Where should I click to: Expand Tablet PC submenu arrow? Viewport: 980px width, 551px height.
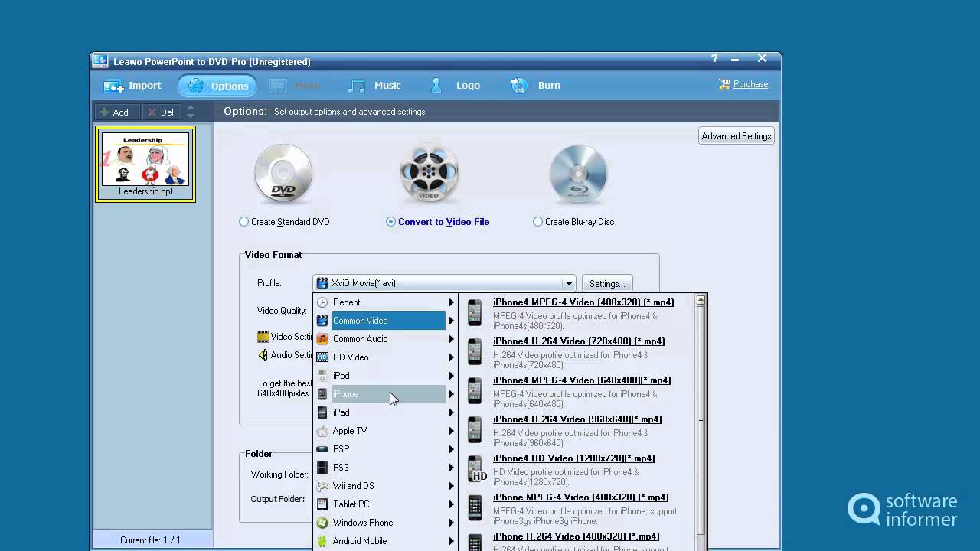click(x=452, y=504)
